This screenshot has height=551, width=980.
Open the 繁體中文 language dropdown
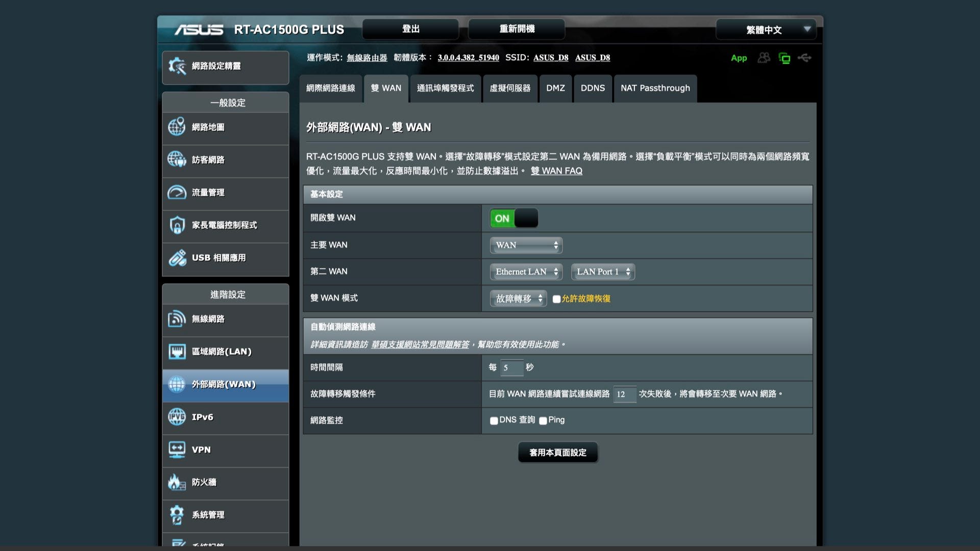coord(766,30)
